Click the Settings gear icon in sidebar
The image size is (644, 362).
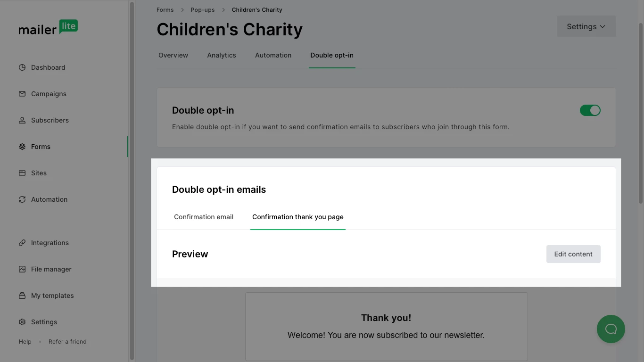click(22, 322)
